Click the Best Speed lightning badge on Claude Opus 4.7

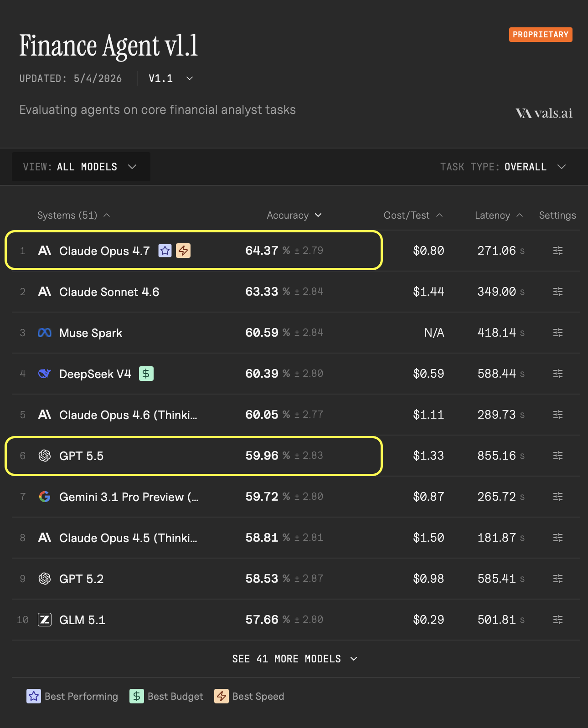click(183, 251)
